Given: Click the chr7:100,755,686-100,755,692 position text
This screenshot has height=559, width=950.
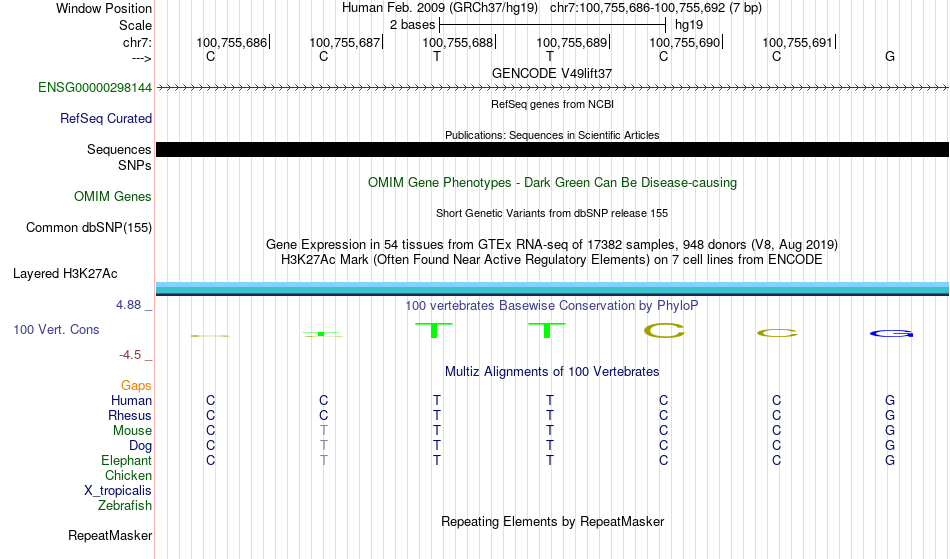Looking at the screenshot, I should coord(656,8).
